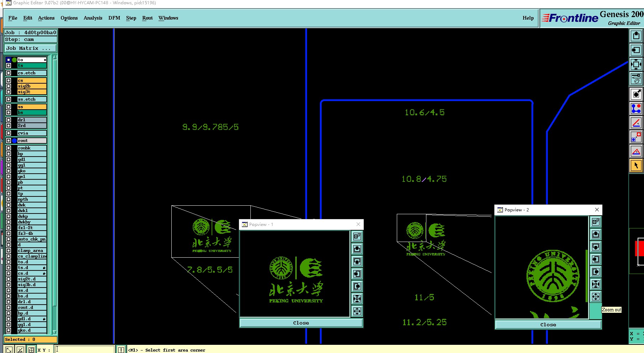644x353 pixels.
Task: Click Popview 2 zoom out icon
Action: 596,296
